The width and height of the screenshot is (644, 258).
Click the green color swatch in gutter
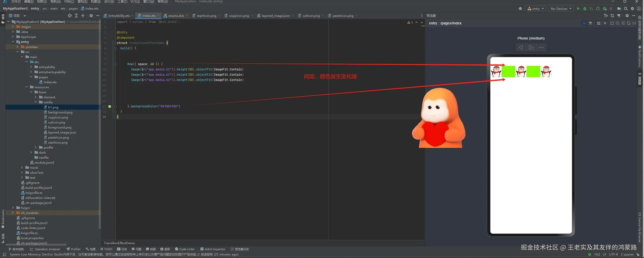pos(110,106)
